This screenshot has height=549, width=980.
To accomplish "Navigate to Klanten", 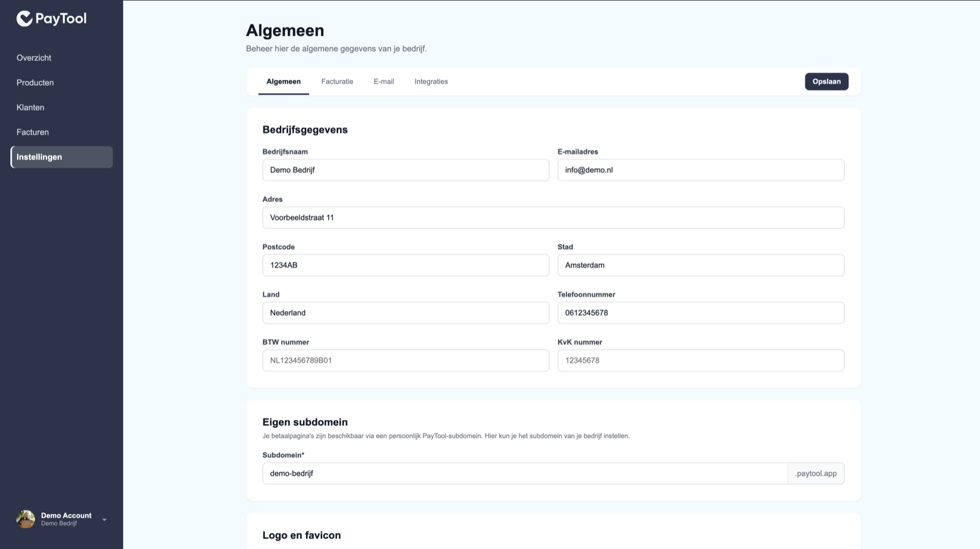I will (x=30, y=107).
